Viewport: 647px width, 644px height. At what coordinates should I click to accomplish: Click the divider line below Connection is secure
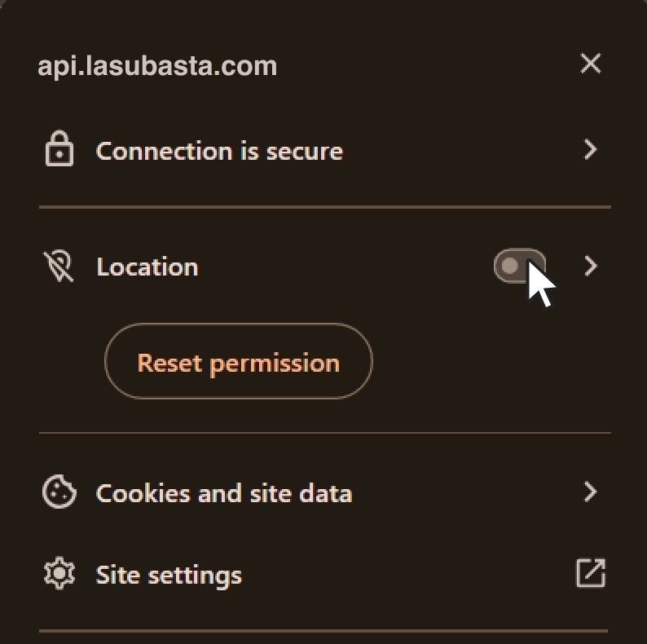[324, 207]
